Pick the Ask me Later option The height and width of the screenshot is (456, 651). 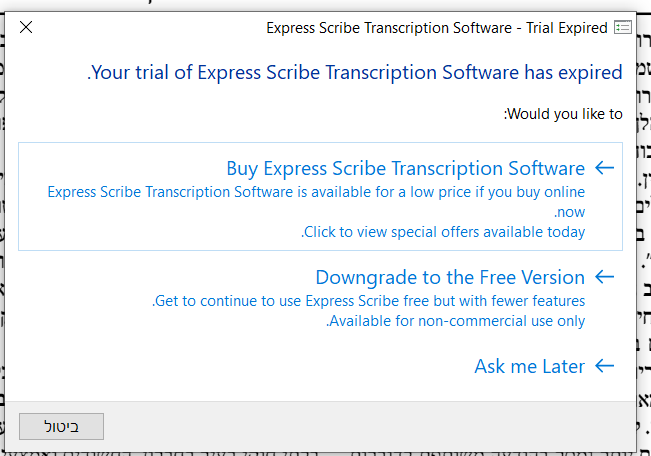[x=529, y=366]
